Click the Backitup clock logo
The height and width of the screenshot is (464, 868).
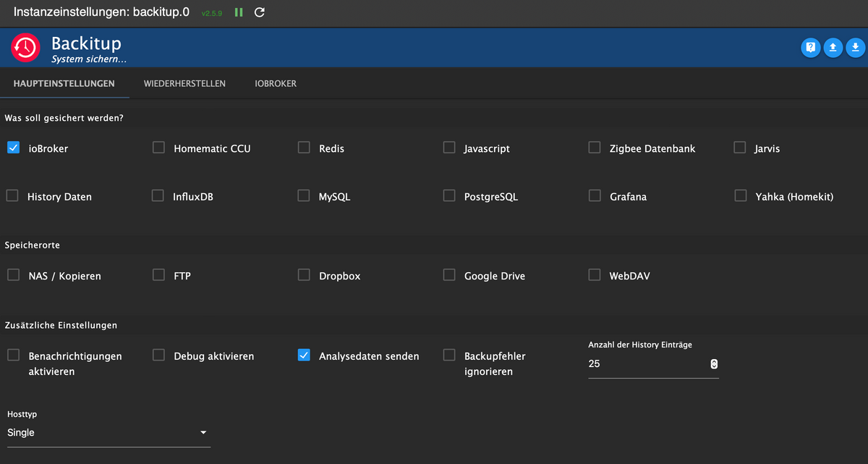click(x=25, y=48)
